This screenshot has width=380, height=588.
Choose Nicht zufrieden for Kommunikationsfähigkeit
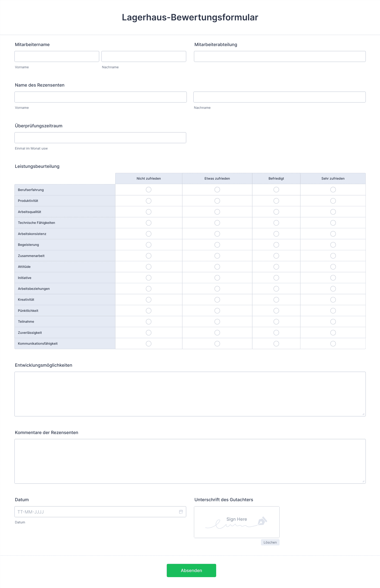[149, 344]
